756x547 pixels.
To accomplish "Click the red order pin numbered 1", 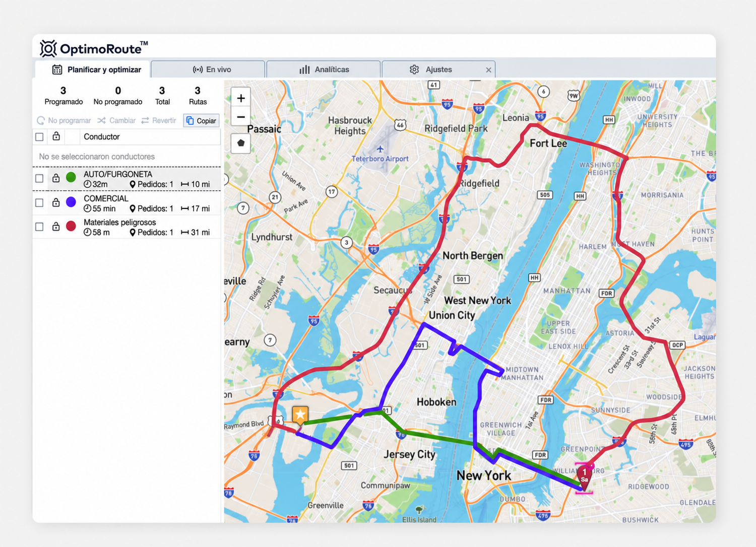I will [x=584, y=476].
